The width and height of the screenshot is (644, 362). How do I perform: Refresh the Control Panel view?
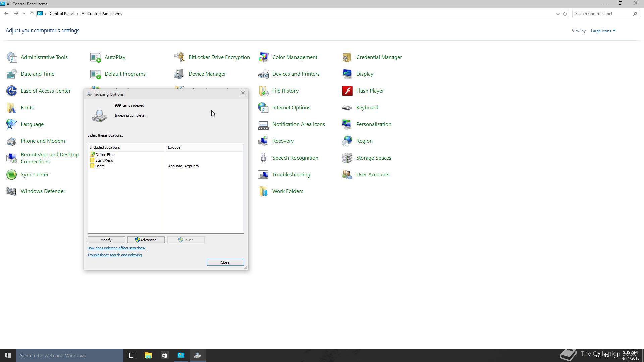[x=565, y=14]
